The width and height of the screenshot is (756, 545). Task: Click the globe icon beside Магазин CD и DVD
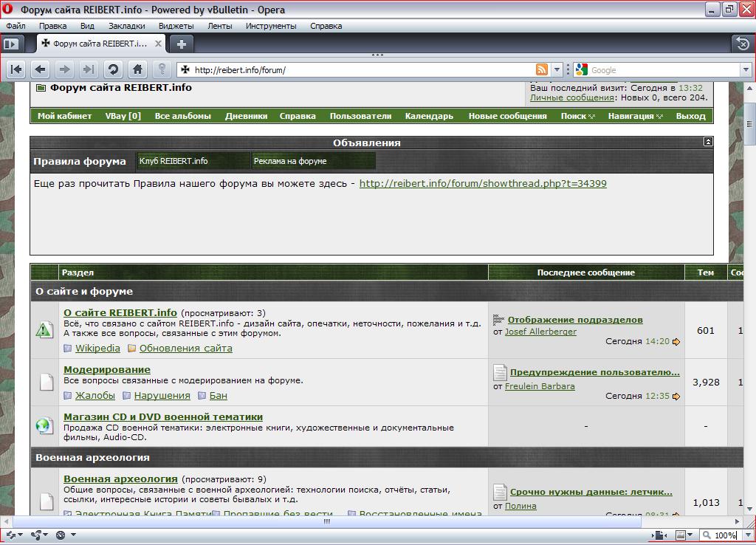click(x=44, y=425)
